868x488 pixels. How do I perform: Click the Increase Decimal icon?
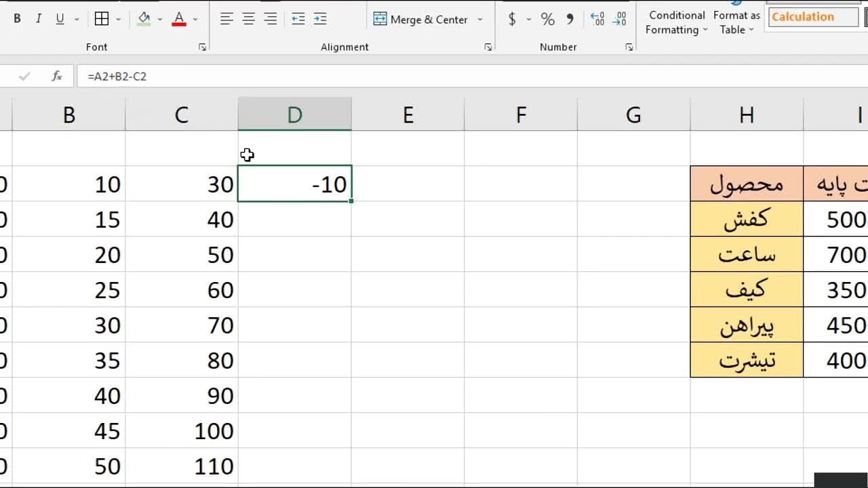point(597,19)
